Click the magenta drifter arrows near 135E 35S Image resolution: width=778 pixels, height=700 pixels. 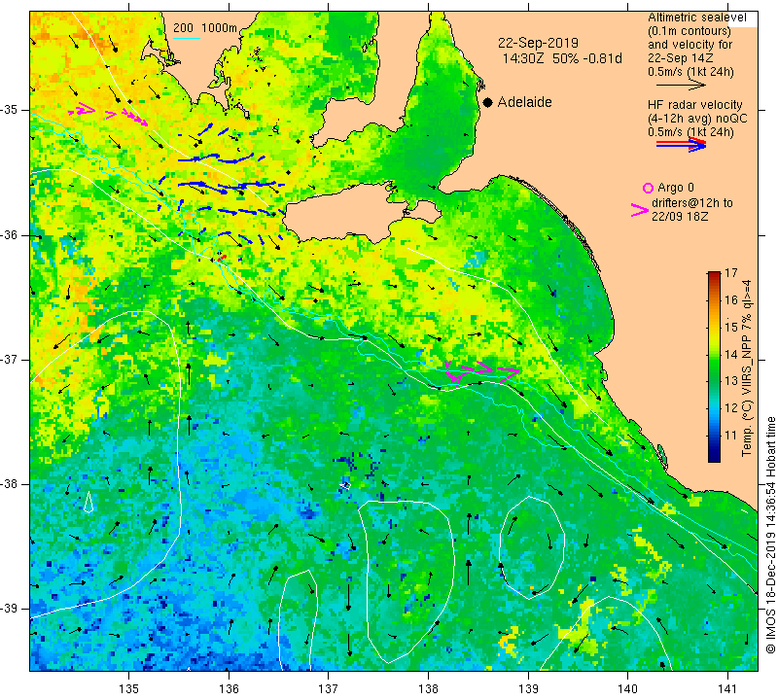[108, 114]
